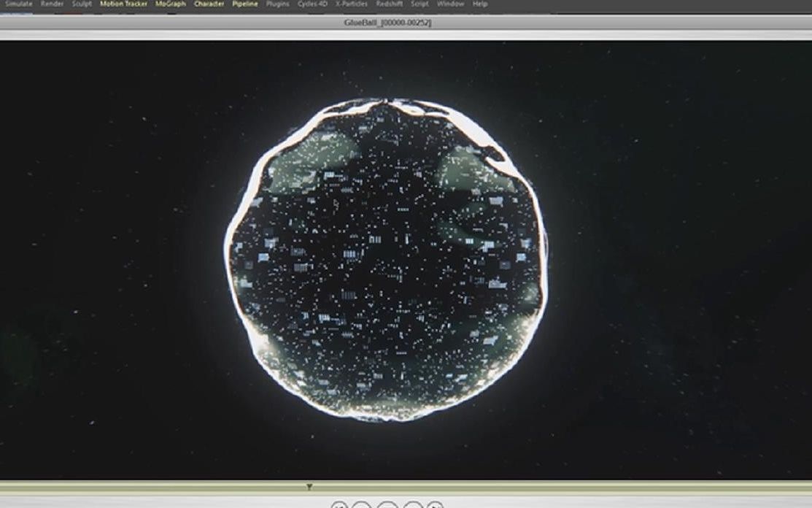Open the Render menu
Image resolution: width=812 pixels, height=508 pixels.
click(53, 4)
